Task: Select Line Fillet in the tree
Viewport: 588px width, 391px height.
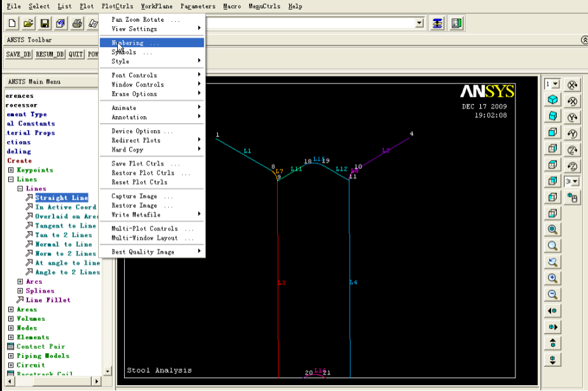Action: tap(48, 300)
